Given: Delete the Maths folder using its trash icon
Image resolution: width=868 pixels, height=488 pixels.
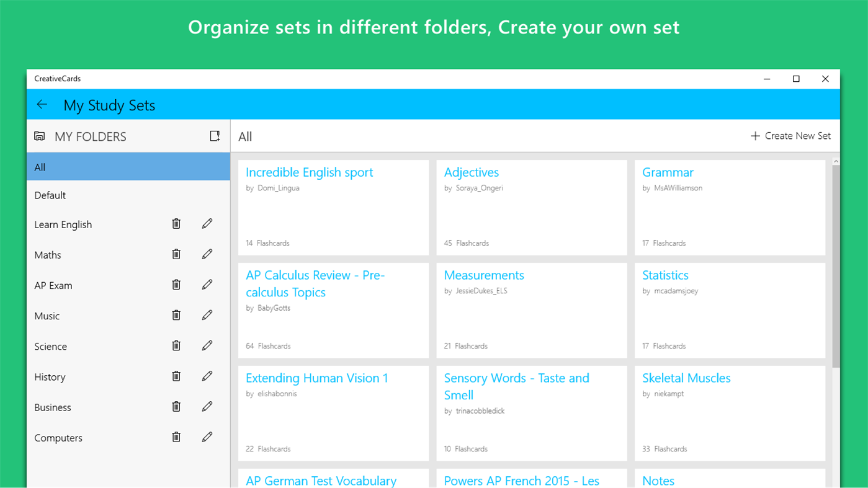Looking at the screenshot, I should coord(176,254).
